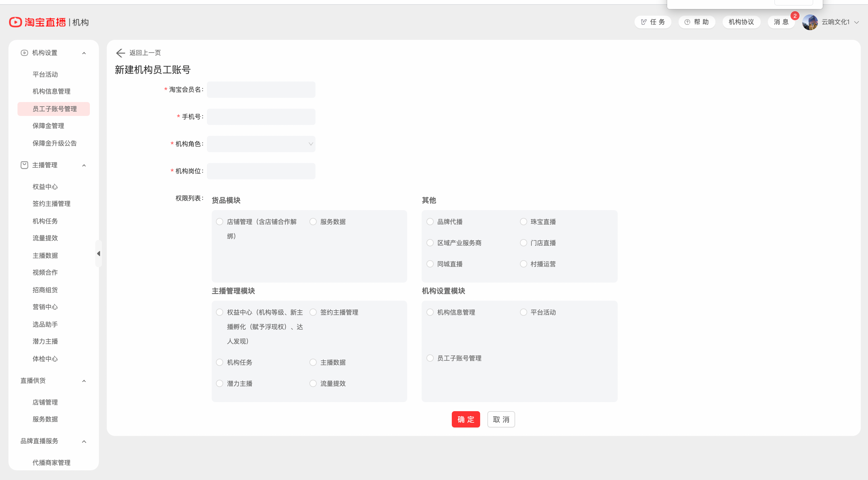Select 潜力主播 permission radio
The width and height of the screenshot is (868, 480).
tap(220, 383)
